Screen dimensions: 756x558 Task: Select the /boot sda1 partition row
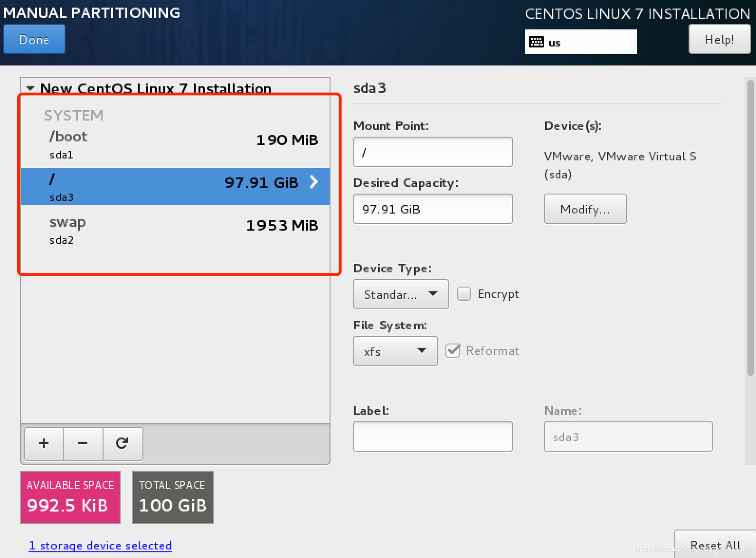(x=175, y=144)
